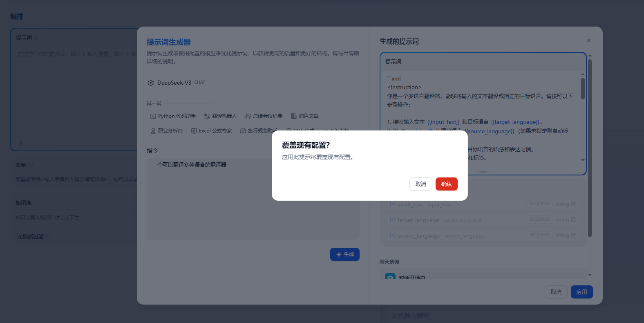Click the 聊天增强 section label
Screen dimensions: 644x323
coord(389,262)
